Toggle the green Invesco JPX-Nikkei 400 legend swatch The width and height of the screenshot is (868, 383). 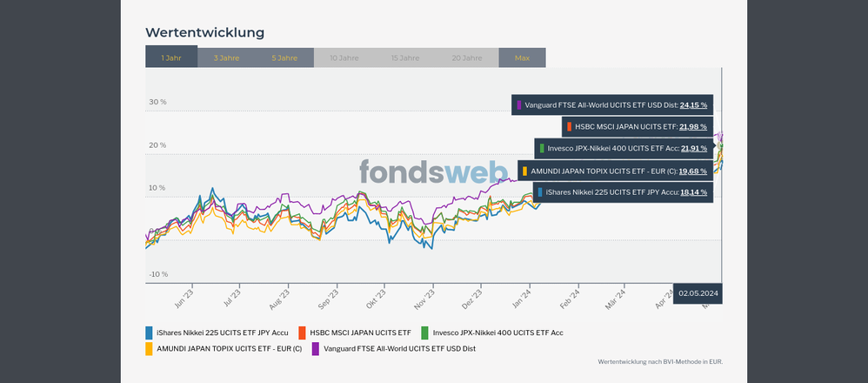tap(424, 333)
